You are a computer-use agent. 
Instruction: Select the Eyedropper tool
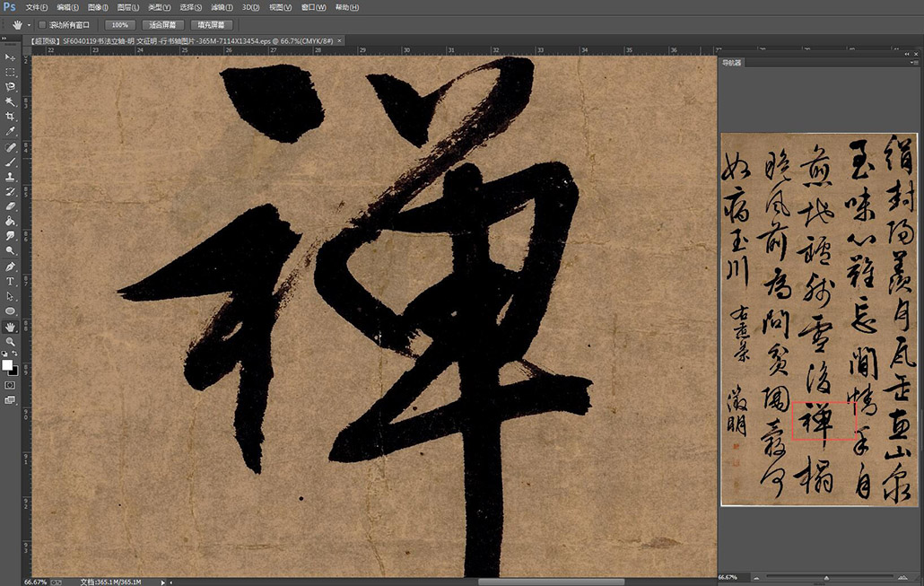point(10,131)
